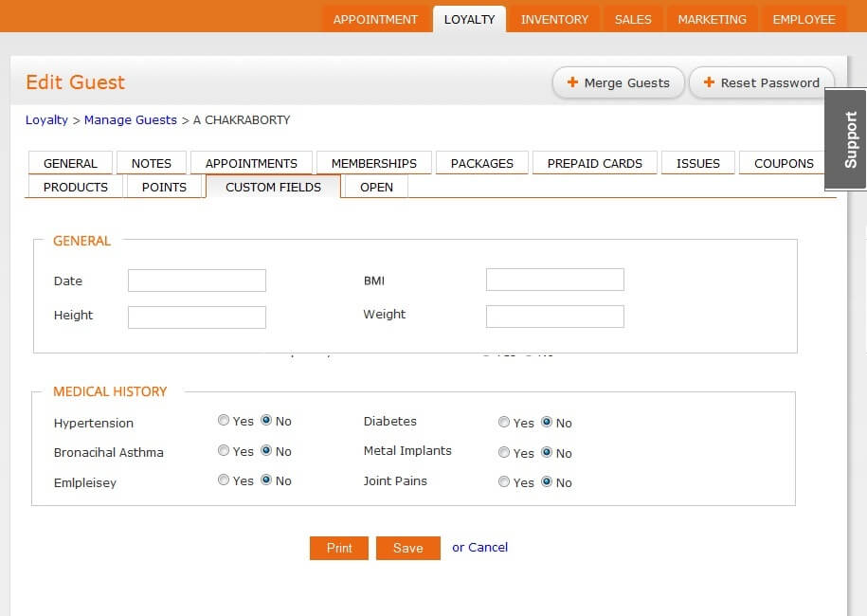Click the Date input field
Image resolution: width=867 pixels, height=616 pixels.
(x=196, y=280)
